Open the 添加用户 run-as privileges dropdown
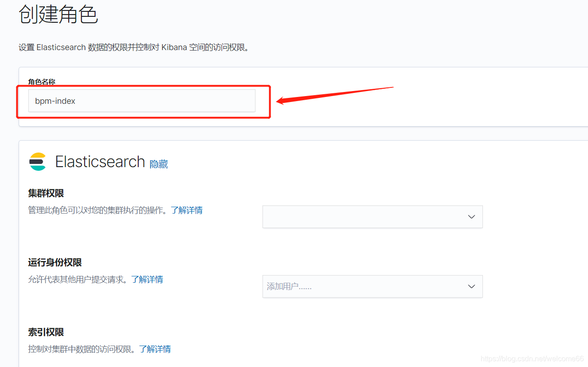The image size is (588, 367). [372, 286]
